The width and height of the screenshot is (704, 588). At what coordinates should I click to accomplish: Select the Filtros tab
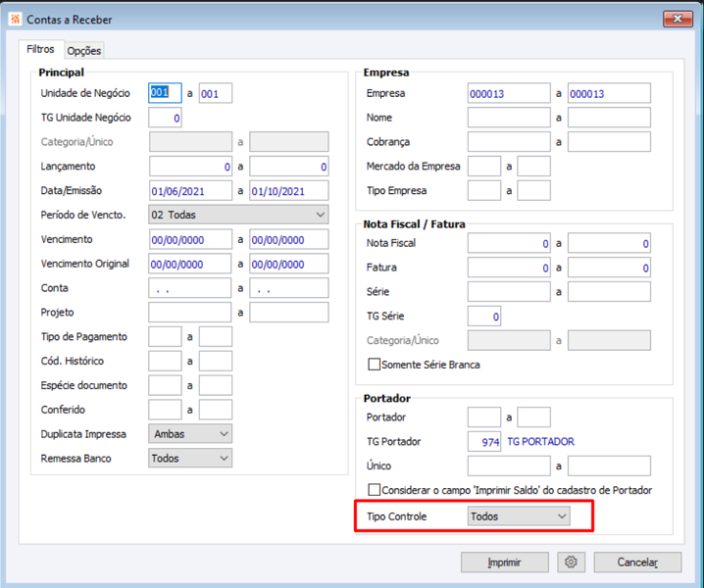[40, 49]
